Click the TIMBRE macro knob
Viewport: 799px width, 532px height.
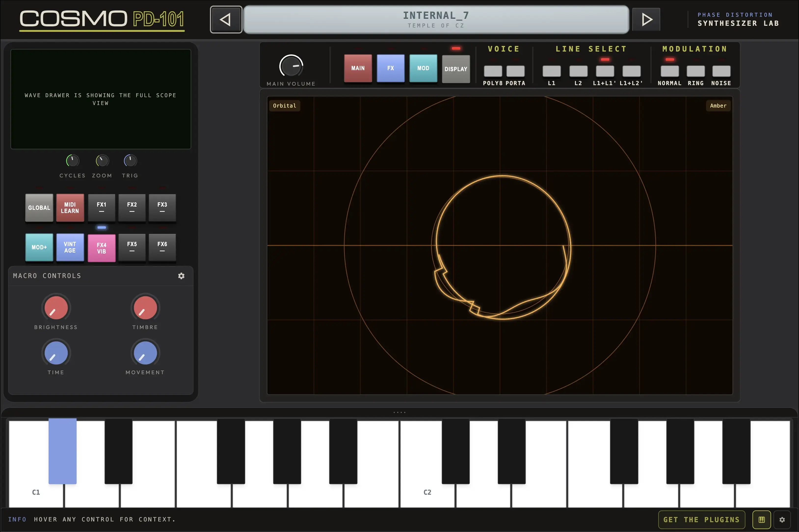(145, 308)
